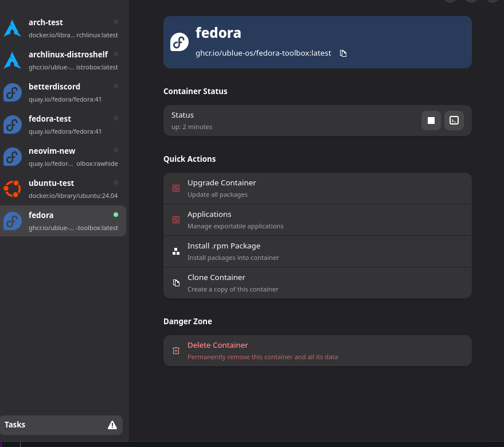Viewport: 504px width, 447px height.
Task: Click the large Fedora logo in header
Action: tap(179, 42)
